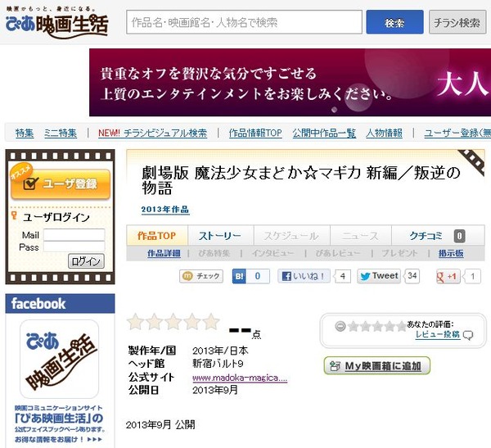Click the orange ユーザ登録 button
This screenshot has width=491, height=448.
click(x=61, y=184)
